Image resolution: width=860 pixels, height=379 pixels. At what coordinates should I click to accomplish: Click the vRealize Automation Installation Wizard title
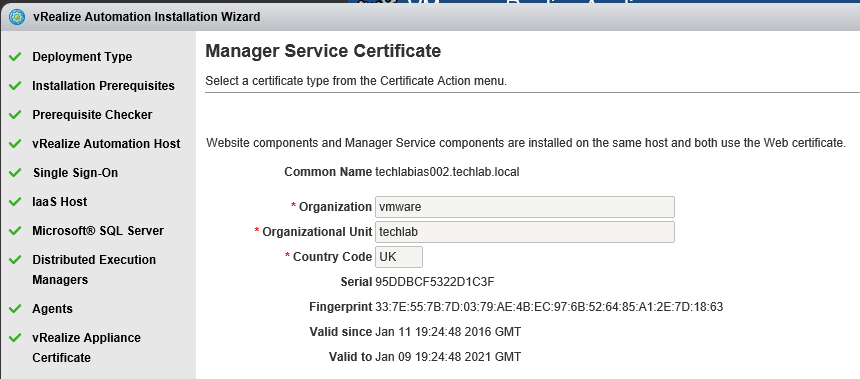pos(146,17)
